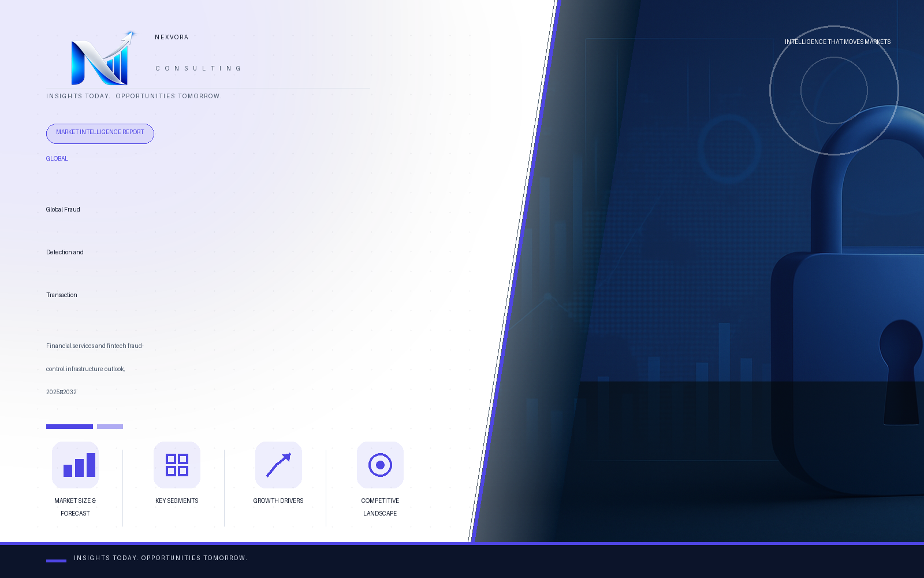Select the Growth Drivers arrow icon
The height and width of the screenshot is (578, 924).
(x=278, y=465)
